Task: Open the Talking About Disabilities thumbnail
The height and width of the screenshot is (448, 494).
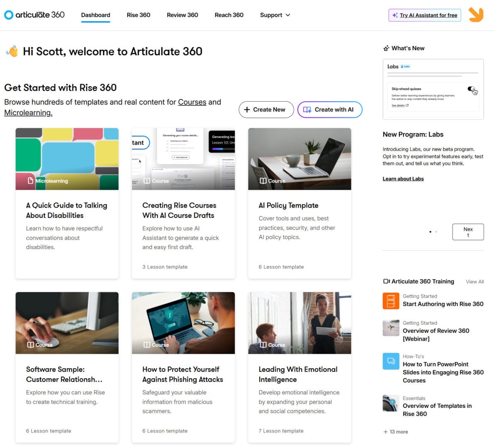Action: pos(67,159)
